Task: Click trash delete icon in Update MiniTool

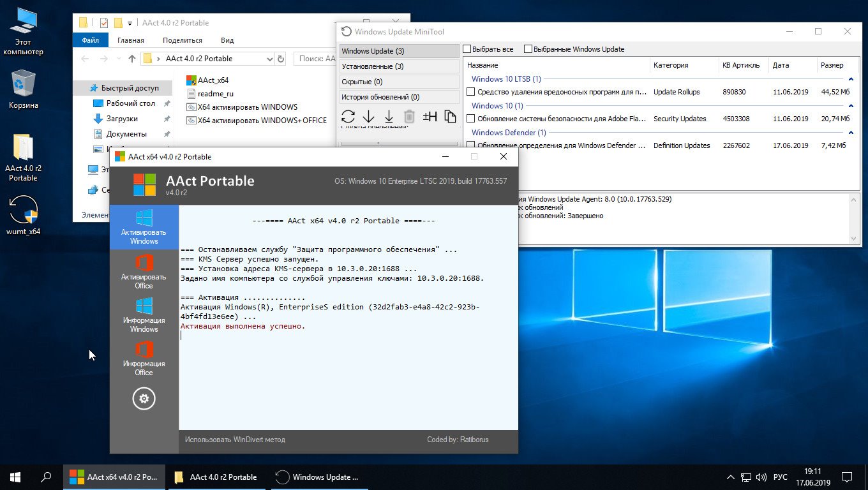Action: coord(409,116)
